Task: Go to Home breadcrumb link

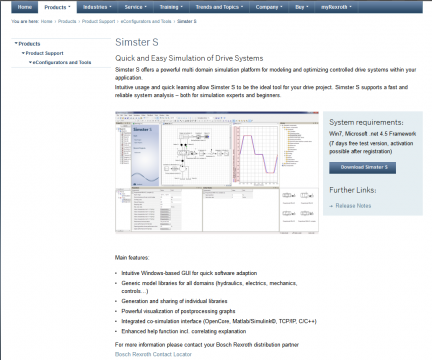Action: [47, 21]
